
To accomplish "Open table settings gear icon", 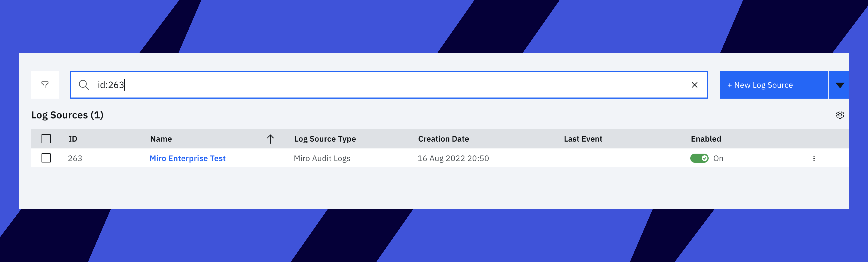I will (840, 115).
